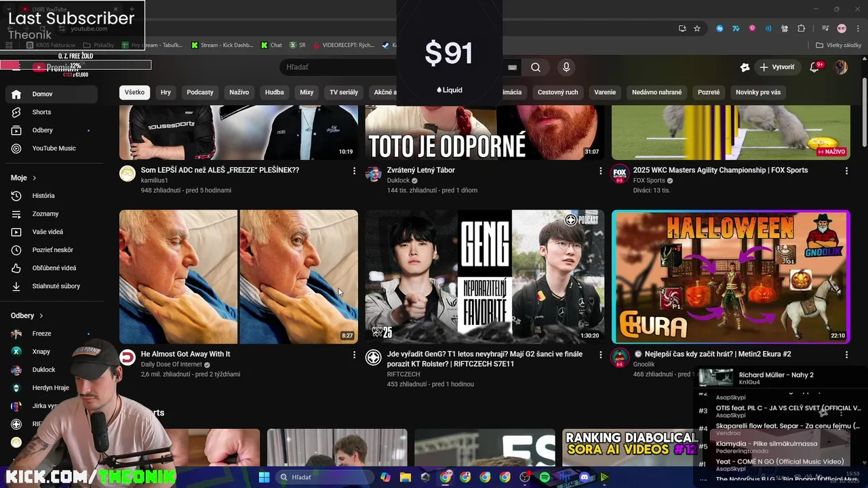Select the Novinky pre vás chip
This screenshot has height=488, width=868.
tap(758, 92)
